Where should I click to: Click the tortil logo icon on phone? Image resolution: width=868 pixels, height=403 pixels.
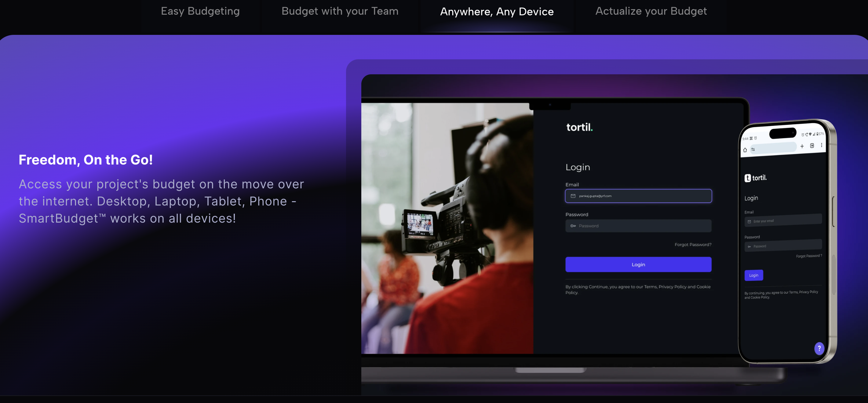coord(747,178)
